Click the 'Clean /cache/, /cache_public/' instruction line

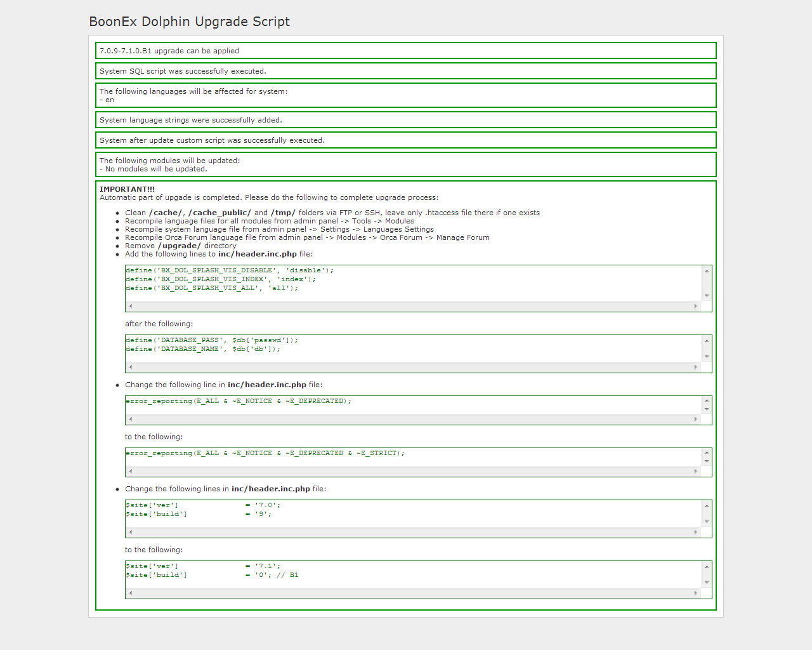tap(332, 213)
